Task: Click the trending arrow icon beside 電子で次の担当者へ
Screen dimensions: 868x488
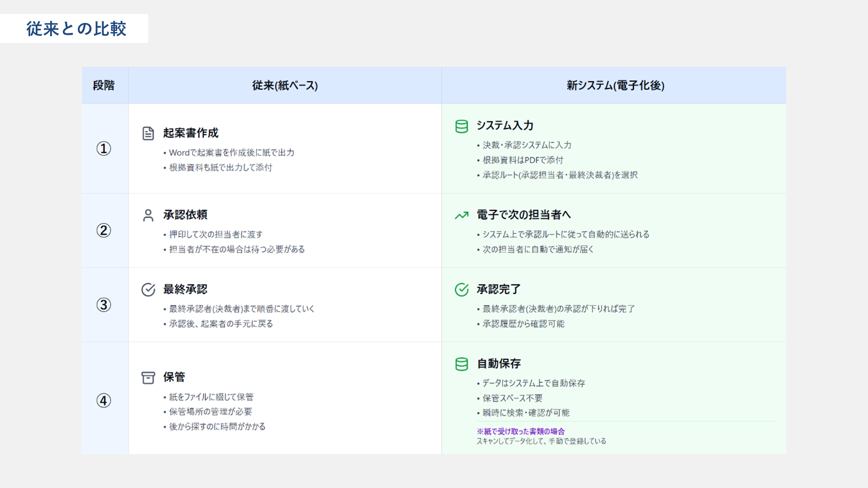Action: pyautogui.click(x=462, y=216)
